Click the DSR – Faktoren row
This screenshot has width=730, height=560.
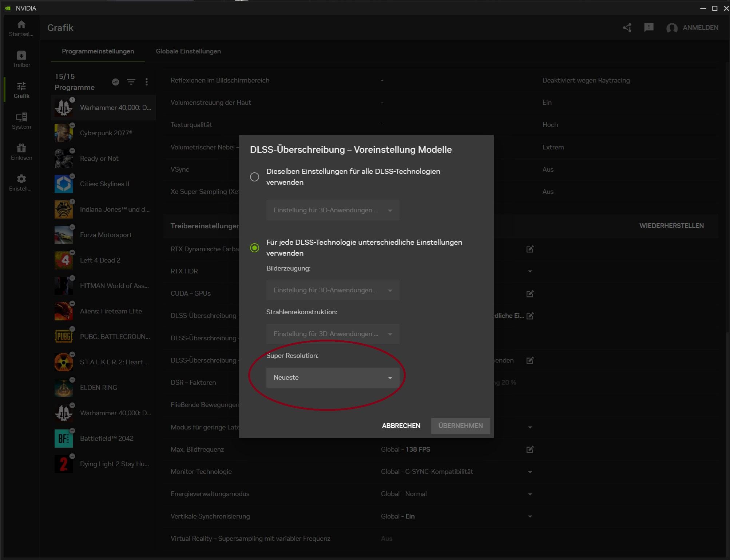pos(440,383)
